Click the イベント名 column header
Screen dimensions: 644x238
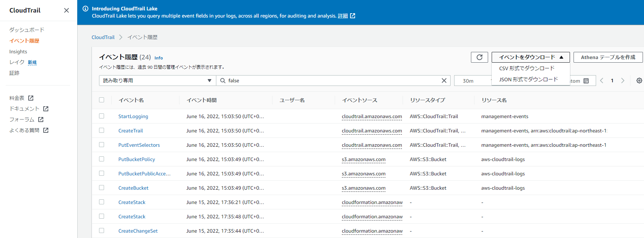pos(131,100)
